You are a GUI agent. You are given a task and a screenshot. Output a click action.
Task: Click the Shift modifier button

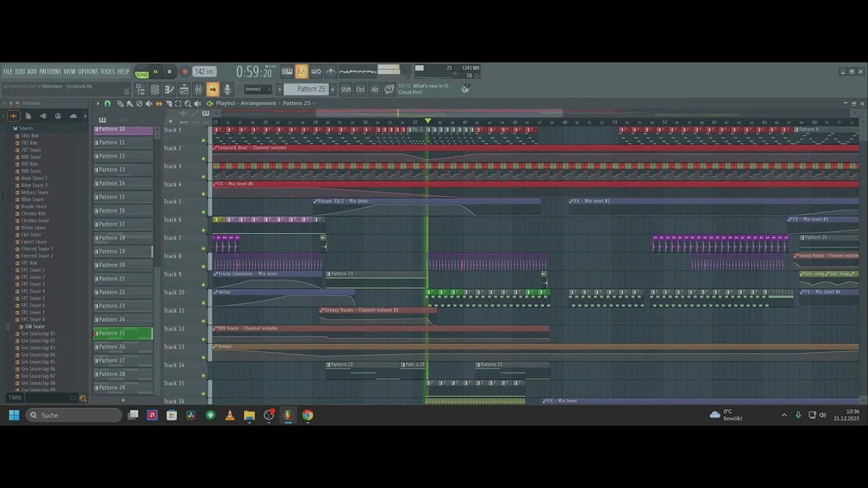pyautogui.click(x=346, y=89)
